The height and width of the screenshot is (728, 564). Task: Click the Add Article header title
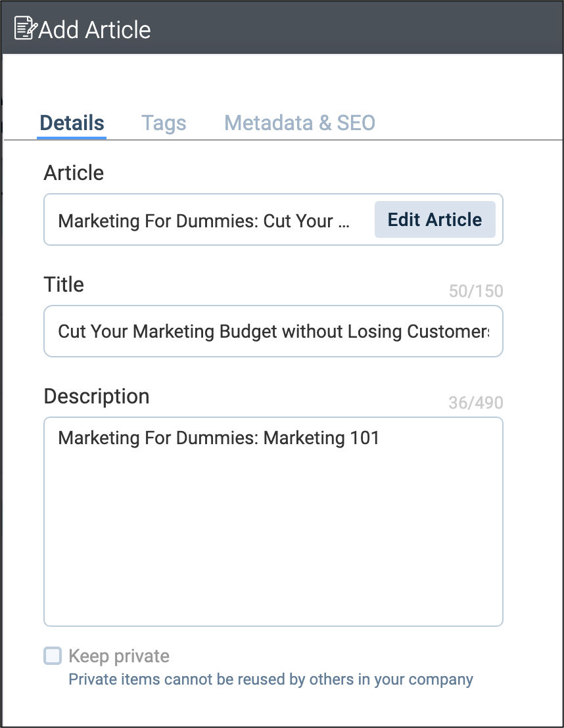coord(95,30)
